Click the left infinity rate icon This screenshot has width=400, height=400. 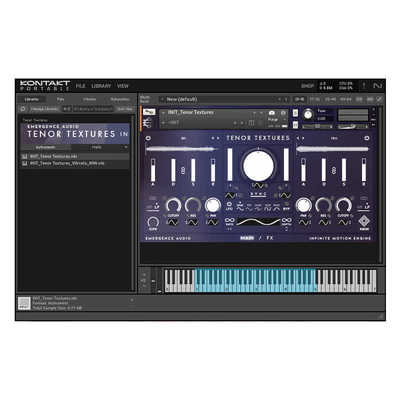click(x=229, y=221)
